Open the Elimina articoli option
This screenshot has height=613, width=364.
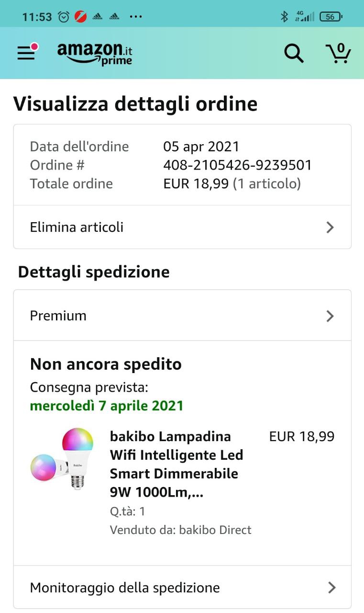[77, 227]
